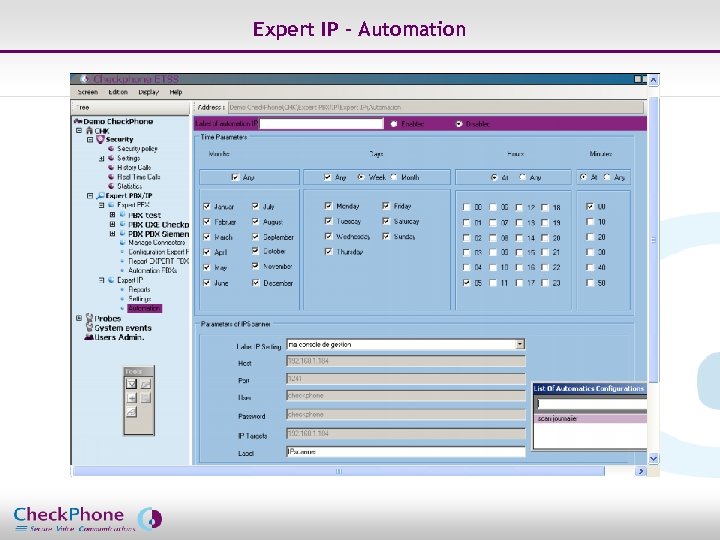This screenshot has height=540, width=720.
Task: Click the magnifier icon beside Expert PBX/IP
Action: tap(101, 196)
